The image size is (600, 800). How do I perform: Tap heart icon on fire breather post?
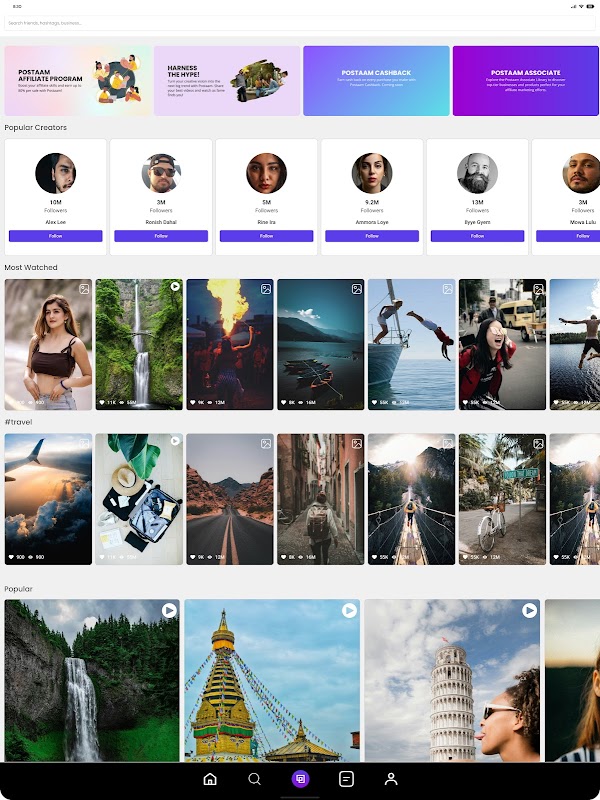193,403
